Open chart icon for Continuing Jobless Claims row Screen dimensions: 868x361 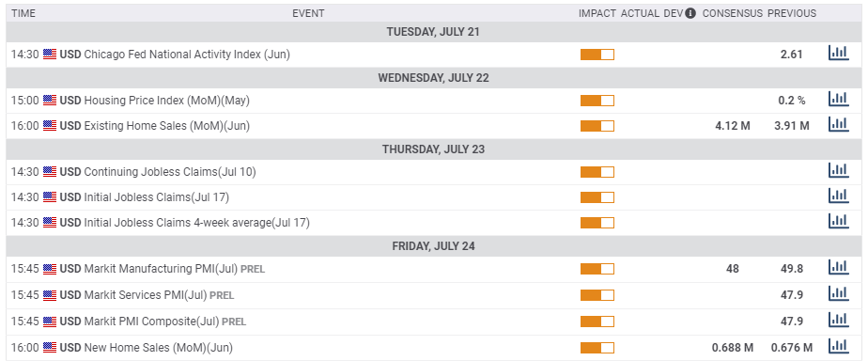coord(838,170)
